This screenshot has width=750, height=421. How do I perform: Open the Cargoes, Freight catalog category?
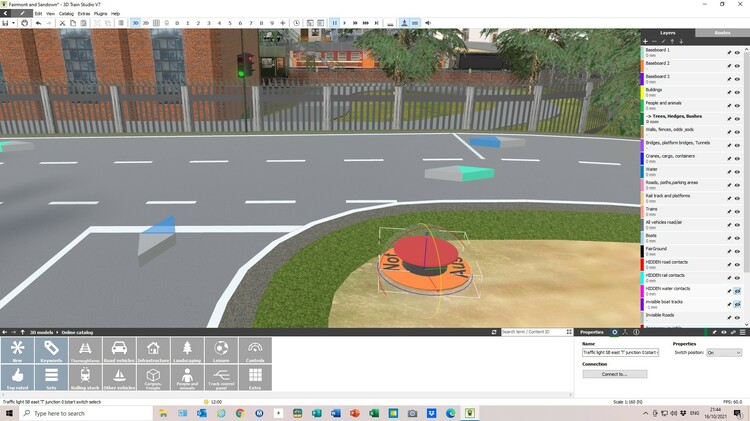pos(153,377)
